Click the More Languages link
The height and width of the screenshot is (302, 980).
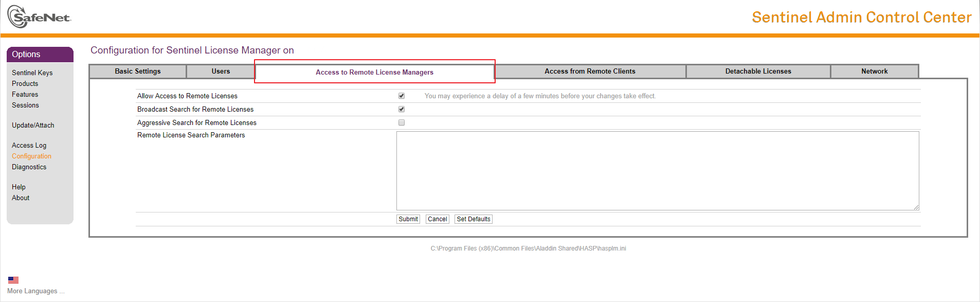[x=36, y=291]
